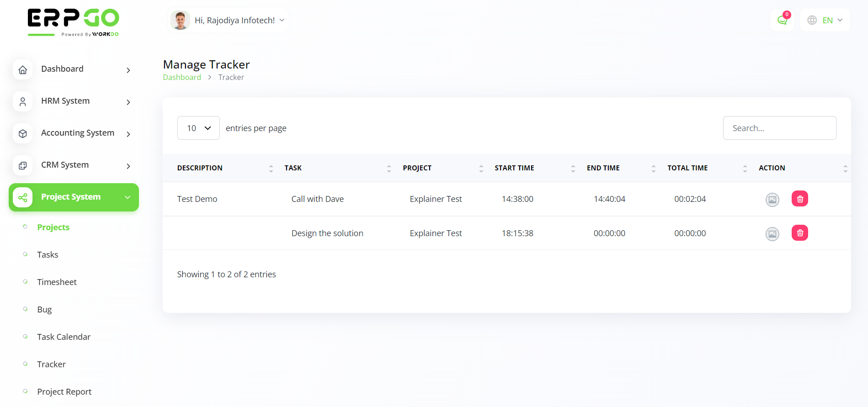Open Timesheet submenu item
This screenshot has width=868, height=407.
(x=57, y=282)
